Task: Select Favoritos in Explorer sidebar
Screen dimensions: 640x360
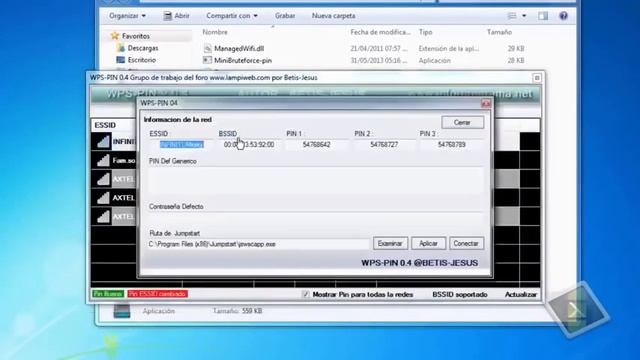Action: pos(136,36)
